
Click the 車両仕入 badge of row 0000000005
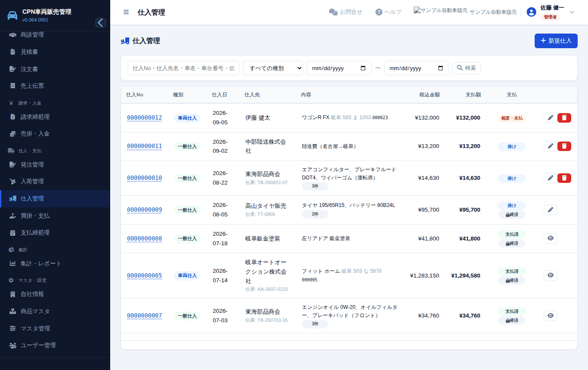click(x=187, y=275)
